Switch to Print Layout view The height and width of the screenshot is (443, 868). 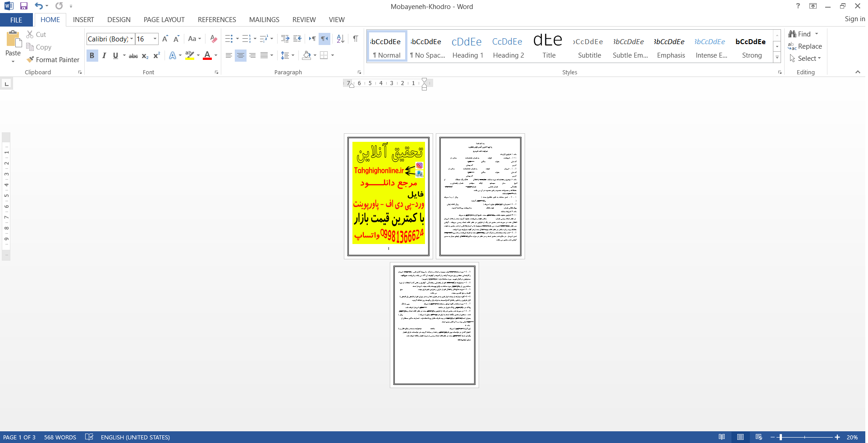click(740, 437)
